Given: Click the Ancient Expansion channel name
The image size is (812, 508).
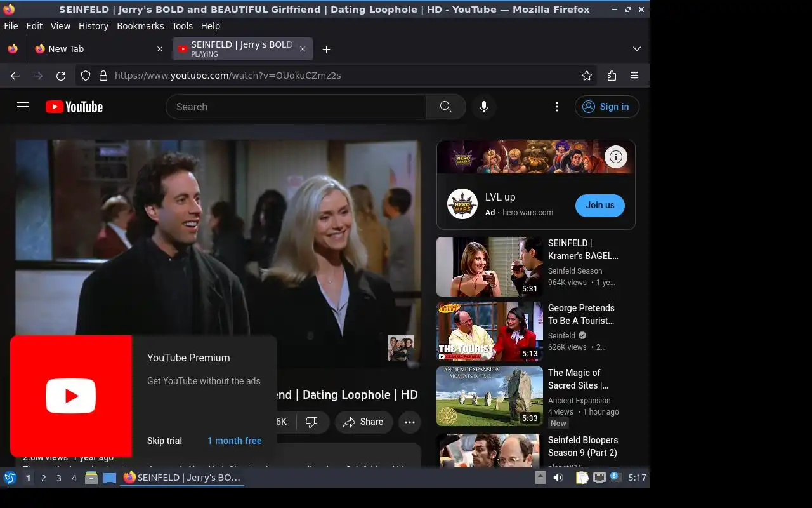Looking at the screenshot, I should (x=579, y=401).
